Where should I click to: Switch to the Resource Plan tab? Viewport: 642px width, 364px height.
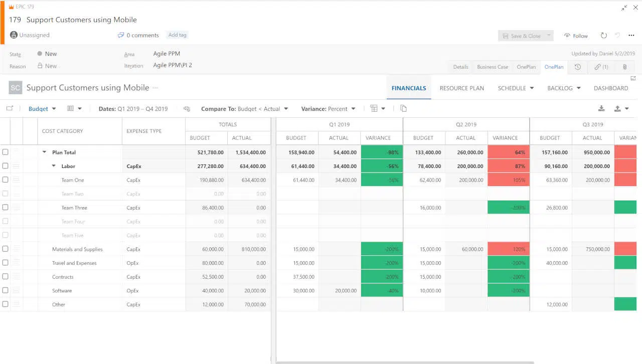(x=461, y=88)
